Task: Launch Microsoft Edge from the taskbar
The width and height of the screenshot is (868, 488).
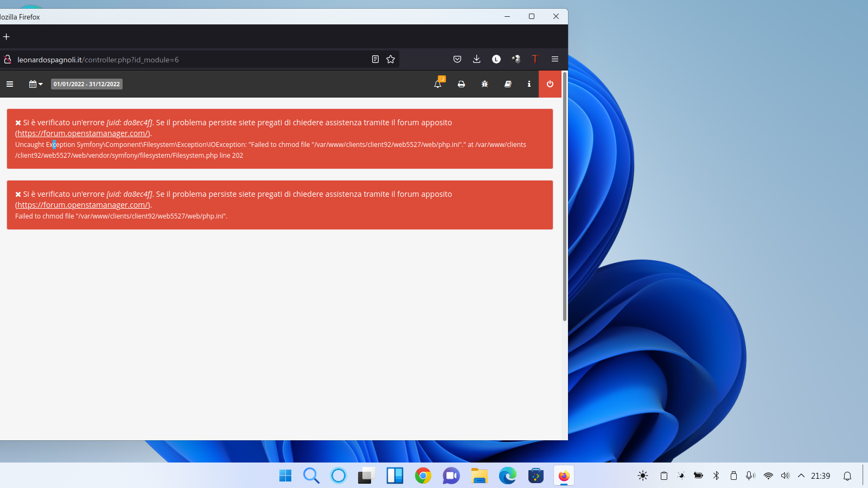Action: pyautogui.click(x=508, y=476)
